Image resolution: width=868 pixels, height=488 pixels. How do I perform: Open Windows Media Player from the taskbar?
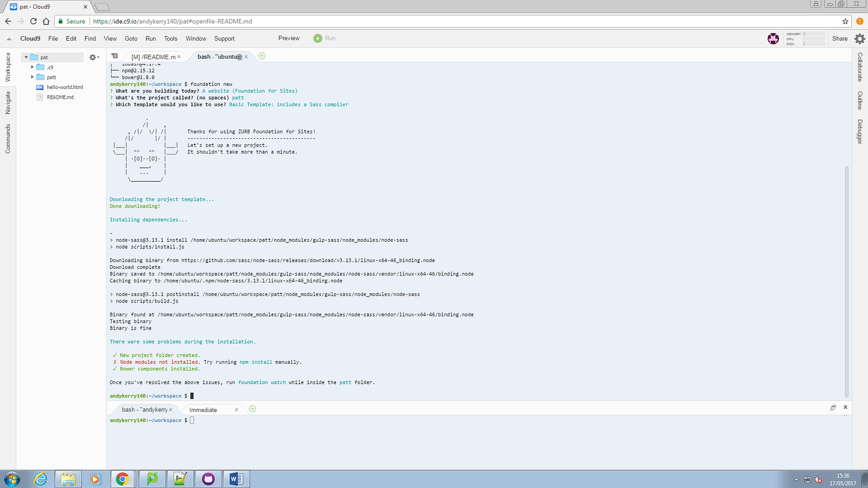(x=95, y=479)
